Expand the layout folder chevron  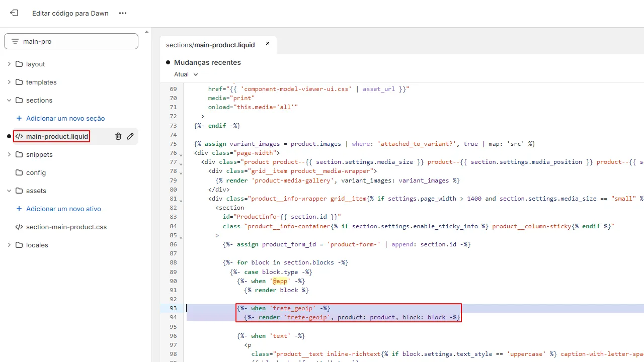point(9,64)
